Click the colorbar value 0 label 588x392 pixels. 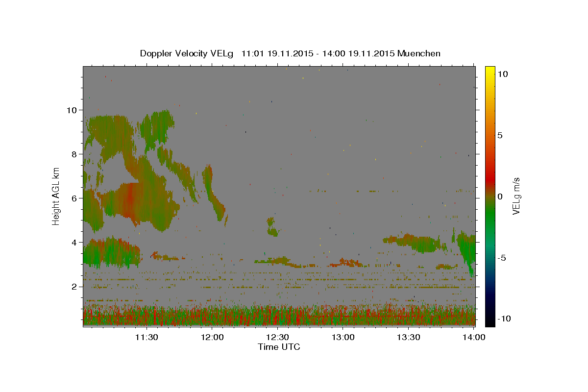click(x=500, y=196)
